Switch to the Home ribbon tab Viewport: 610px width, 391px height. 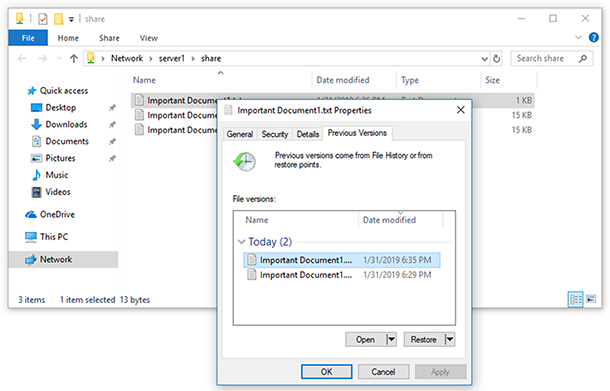[68, 38]
